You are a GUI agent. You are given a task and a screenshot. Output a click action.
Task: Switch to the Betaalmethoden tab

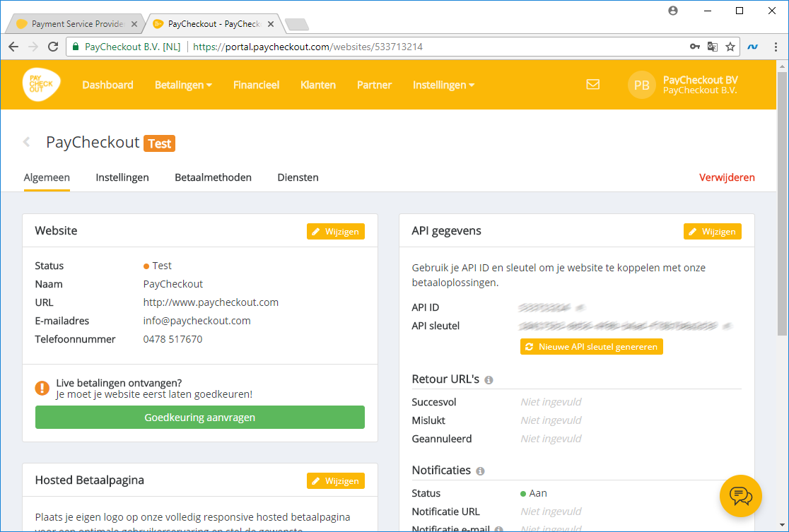213,177
